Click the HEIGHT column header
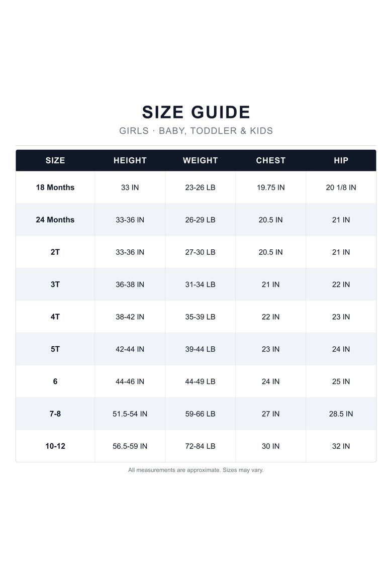Screen dimensions: 392x588 (x=130, y=160)
